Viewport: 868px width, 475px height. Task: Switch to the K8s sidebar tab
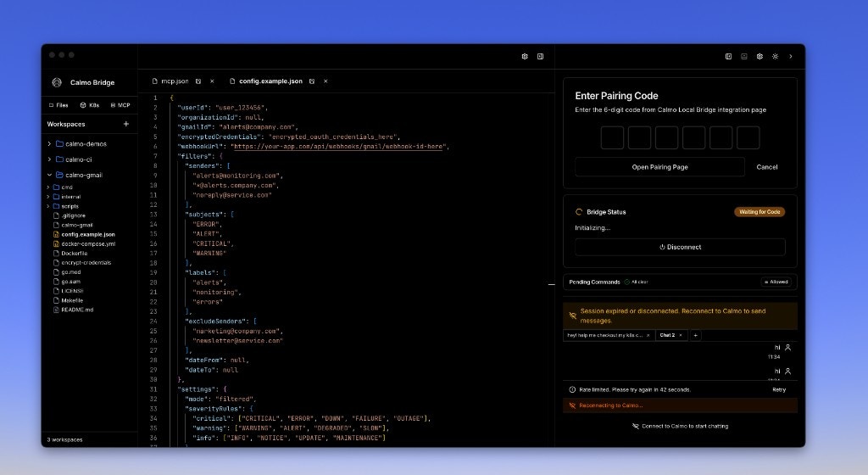pyautogui.click(x=90, y=105)
